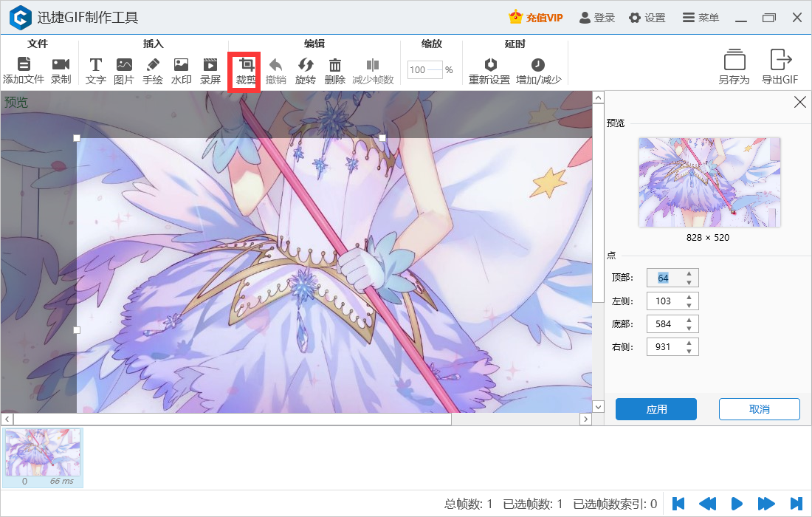
Task: Decrease the 底部 bottom value
Action: pos(689,329)
